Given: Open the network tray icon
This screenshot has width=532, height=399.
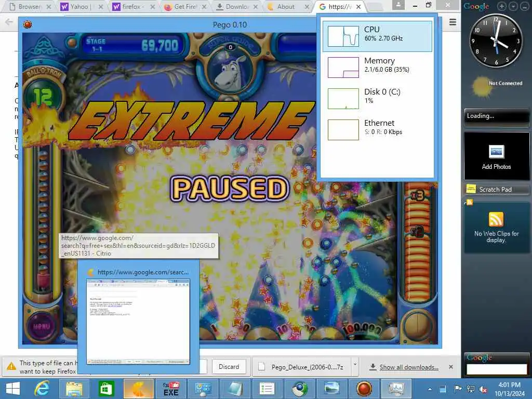Looking at the screenshot, I should pos(471,389).
